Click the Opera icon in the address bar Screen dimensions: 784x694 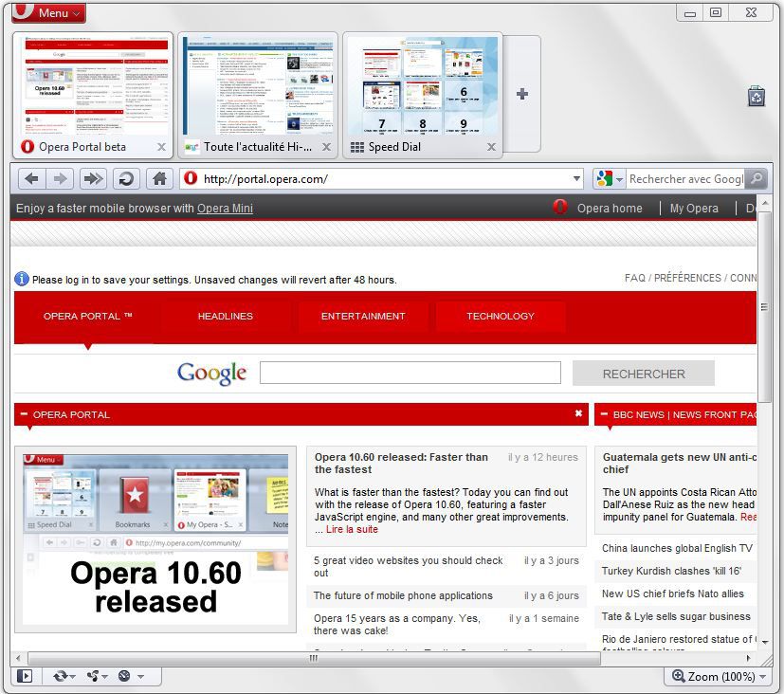pyautogui.click(x=191, y=178)
